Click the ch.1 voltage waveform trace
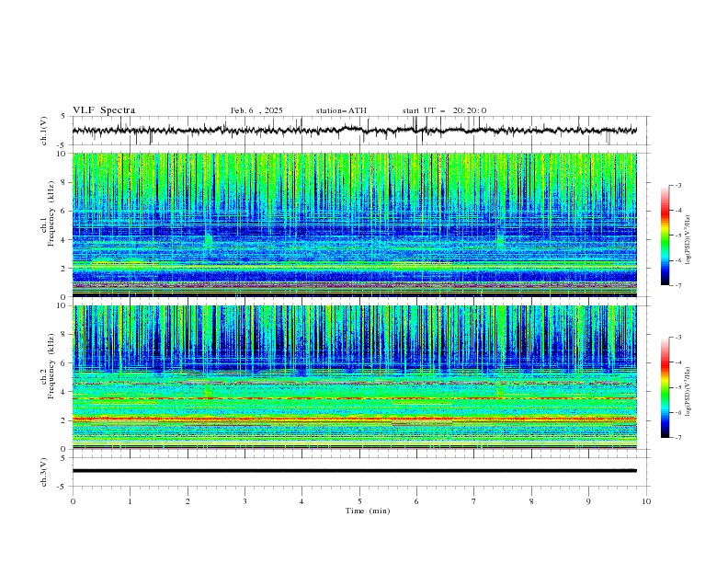The image size is (728, 563). coord(354,130)
